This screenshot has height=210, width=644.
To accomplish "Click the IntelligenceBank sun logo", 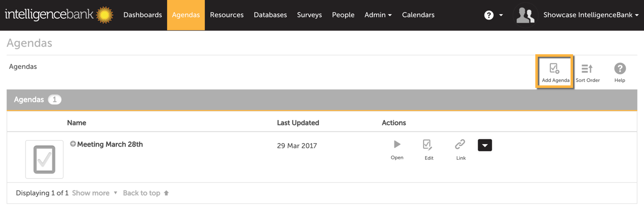I will tap(105, 15).
